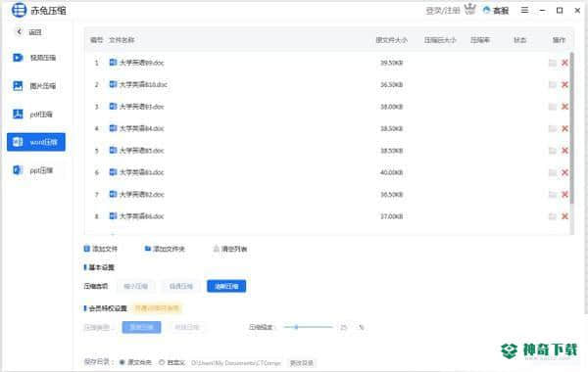Select row 1 file name
Screen dimensions: 588x372
142,63
